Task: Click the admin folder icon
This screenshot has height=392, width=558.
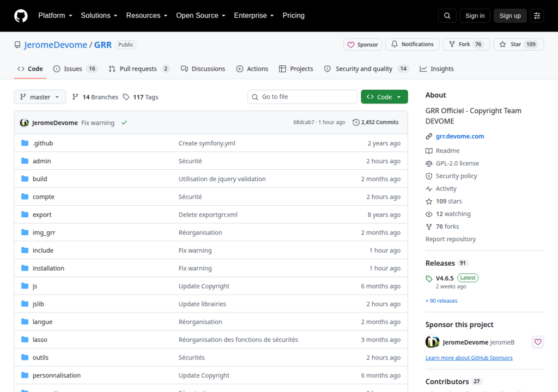Action: point(25,161)
